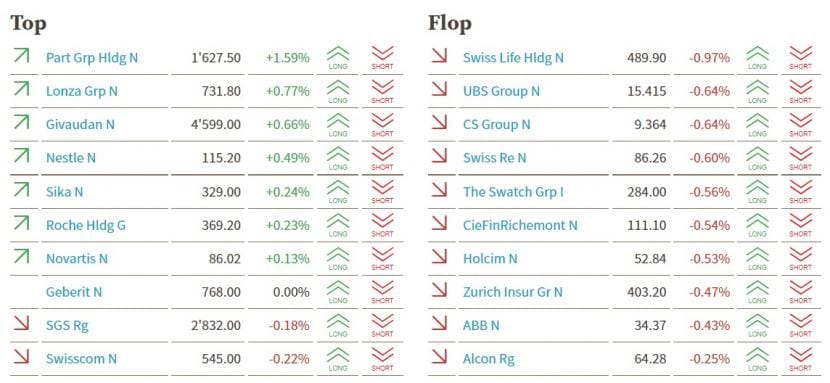Click the green up arrow beside Givaudan N
Viewport: 830px width, 383px height.
[x=21, y=122]
